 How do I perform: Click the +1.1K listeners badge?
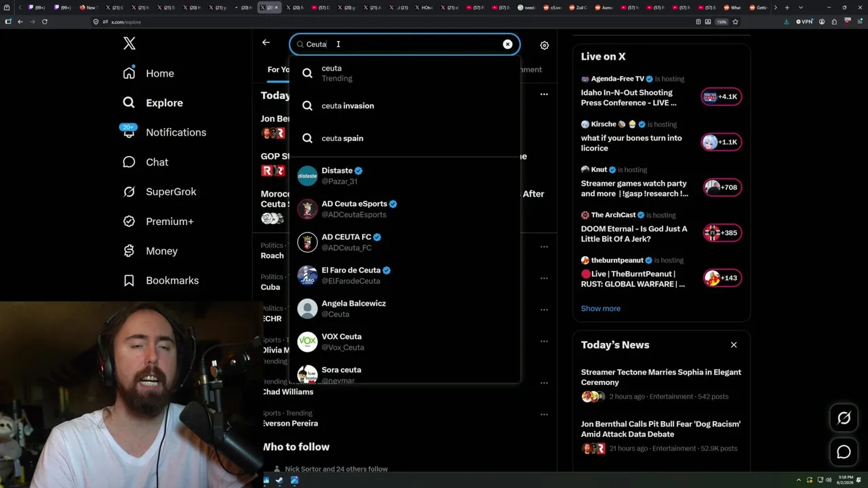(x=721, y=142)
